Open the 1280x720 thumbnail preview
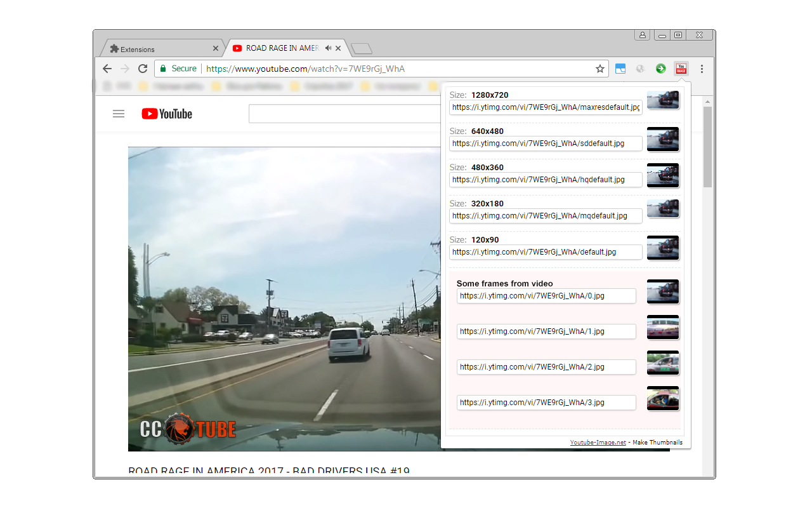The width and height of the screenshot is (812, 508). coord(663,100)
